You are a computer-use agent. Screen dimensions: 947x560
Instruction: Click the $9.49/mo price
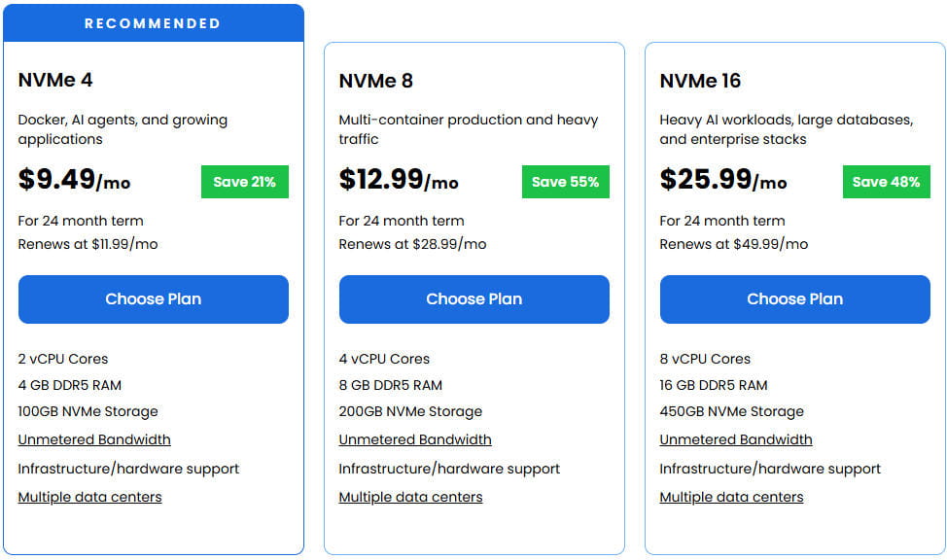pyautogui.click(x=74, y=180)
